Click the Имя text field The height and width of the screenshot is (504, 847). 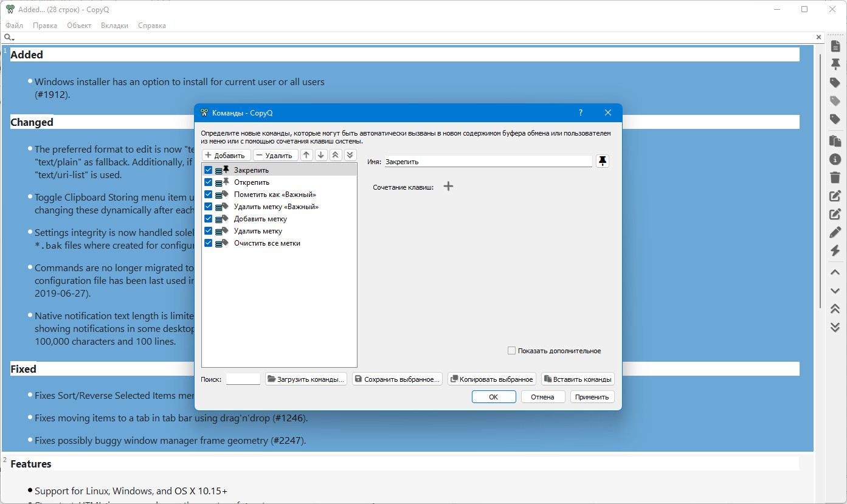pyautogui.click(x=488, y=162)
